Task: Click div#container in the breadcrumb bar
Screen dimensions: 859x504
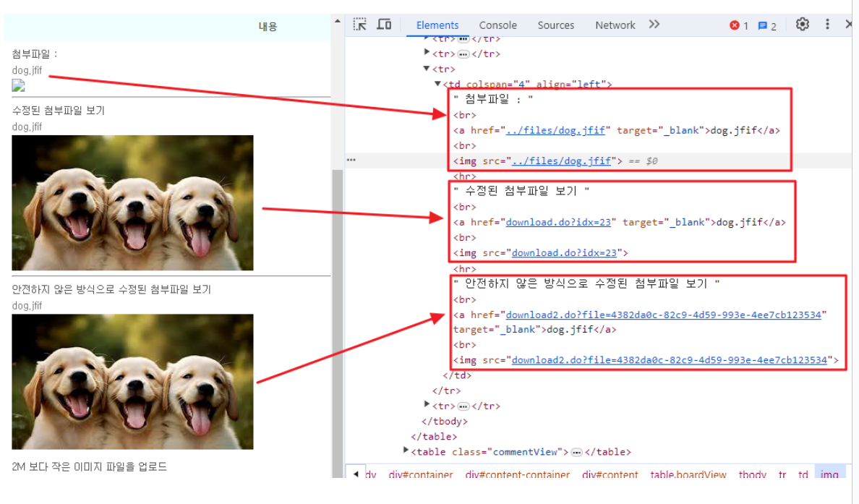Action: click(421, 474)
